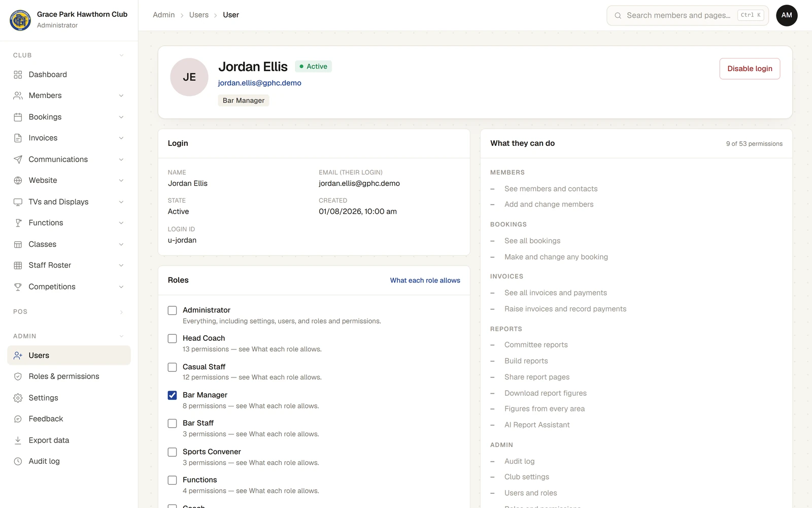Click the JE profile avatar

pos(189,77)
